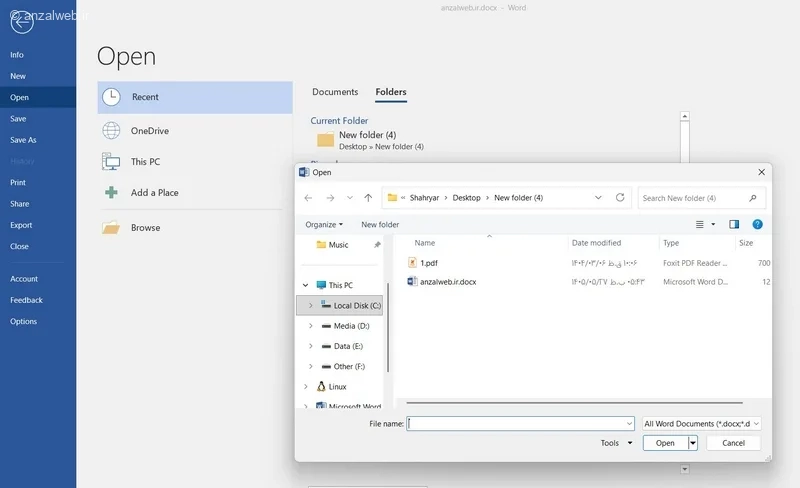Open the Account page in sidebar
The image size is (800, 488).
[24, 279]
